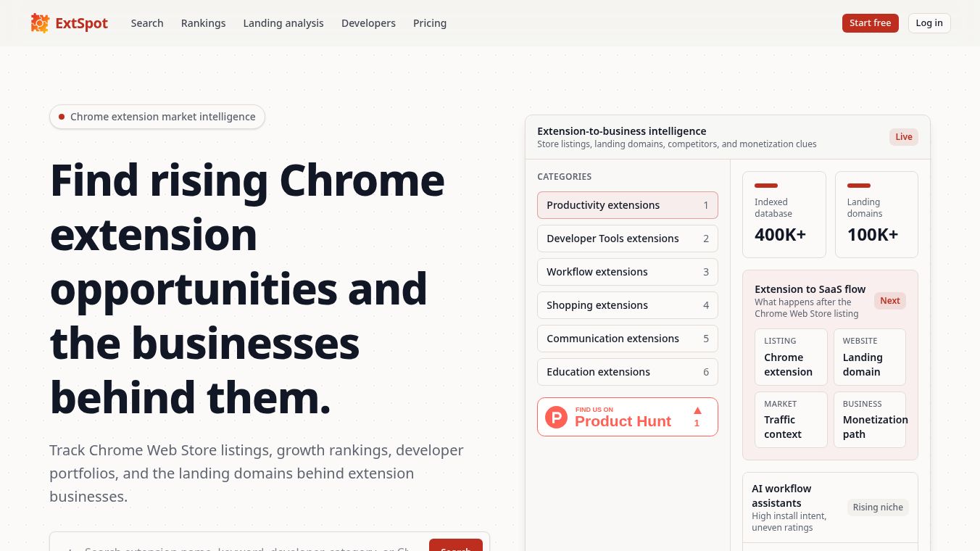Click the Extension to SaaS flow title
This screenshot has height=551, width=980.
click(810, 289)
